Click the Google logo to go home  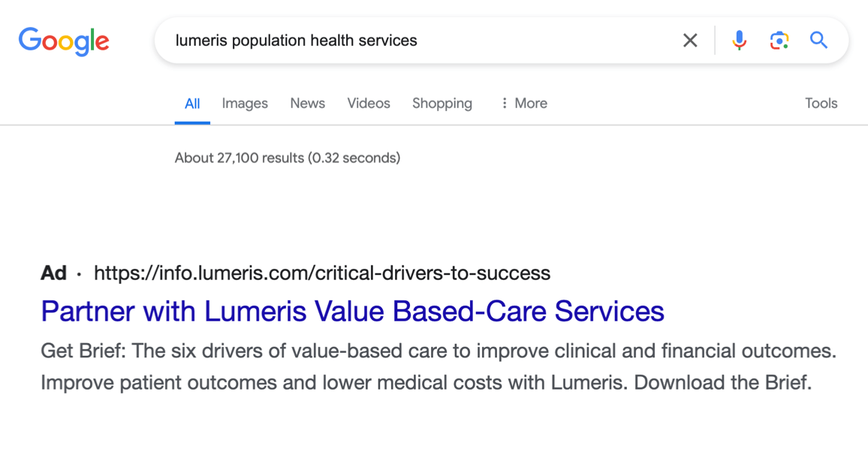pyautogui.click(x=64, y=41)
